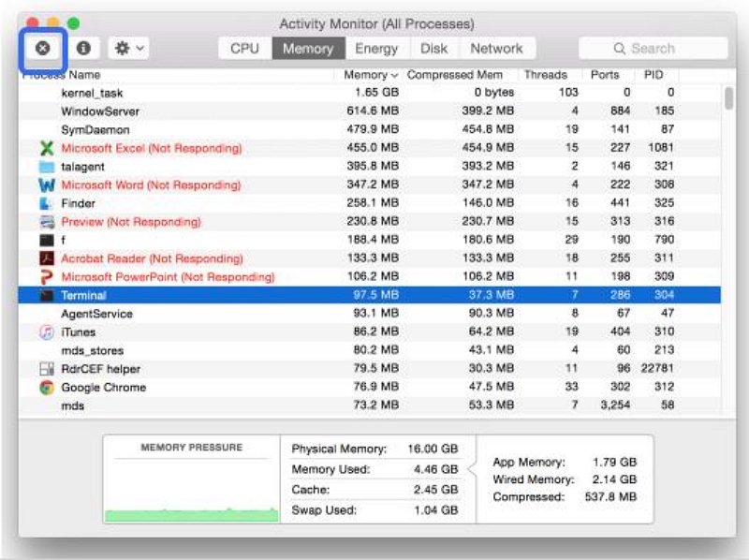Click the green zoom window button
The width and height of the screenshot is (749, 560).
click(x=74, y=22)
